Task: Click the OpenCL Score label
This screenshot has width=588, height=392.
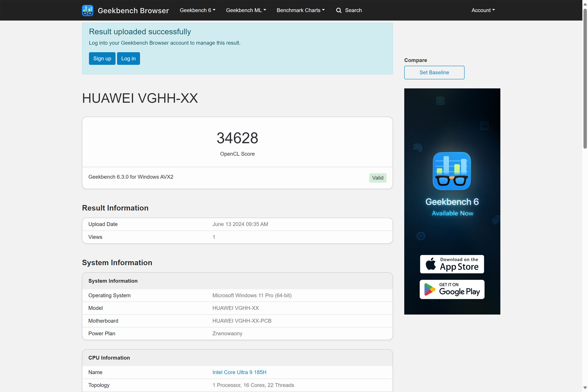Action: coord(237,154)
